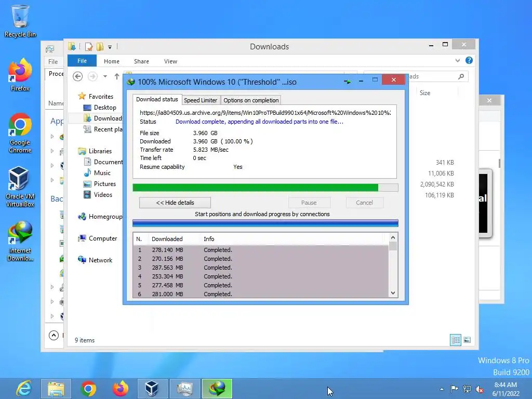Screen dimensions: 532x399
Task: Open the recent locations dropdown arrow
Action: 105,76
